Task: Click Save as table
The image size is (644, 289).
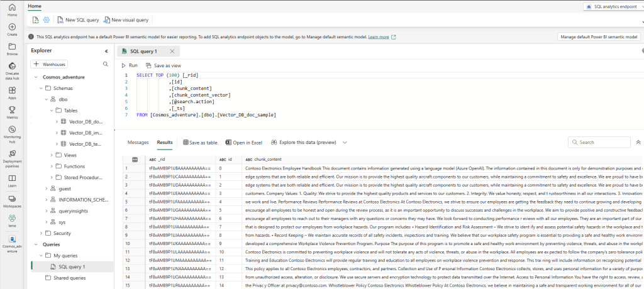Action: click(x=200, y=143)
